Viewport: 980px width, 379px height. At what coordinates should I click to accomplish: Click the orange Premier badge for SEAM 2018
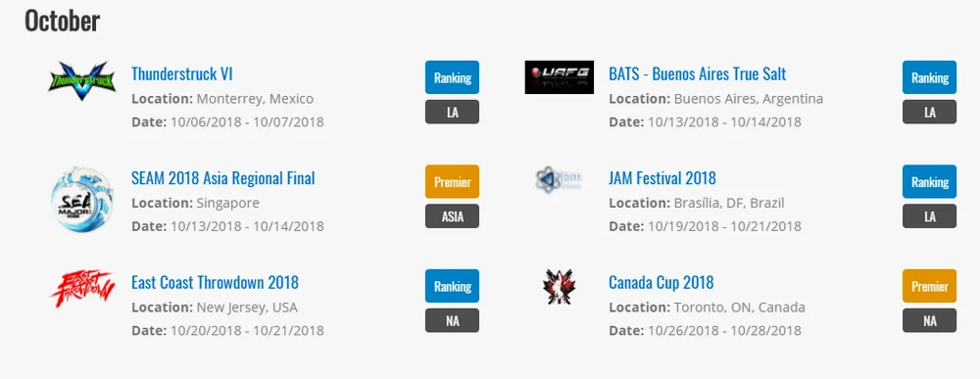(x=453, y=182)
